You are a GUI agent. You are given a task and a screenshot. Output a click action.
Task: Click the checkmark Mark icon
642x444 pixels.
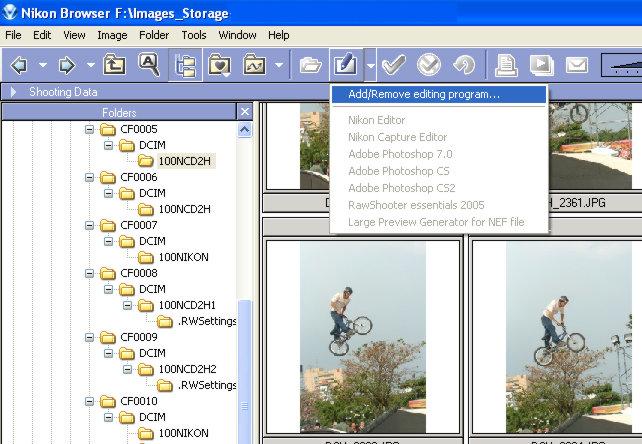[393, 64]
